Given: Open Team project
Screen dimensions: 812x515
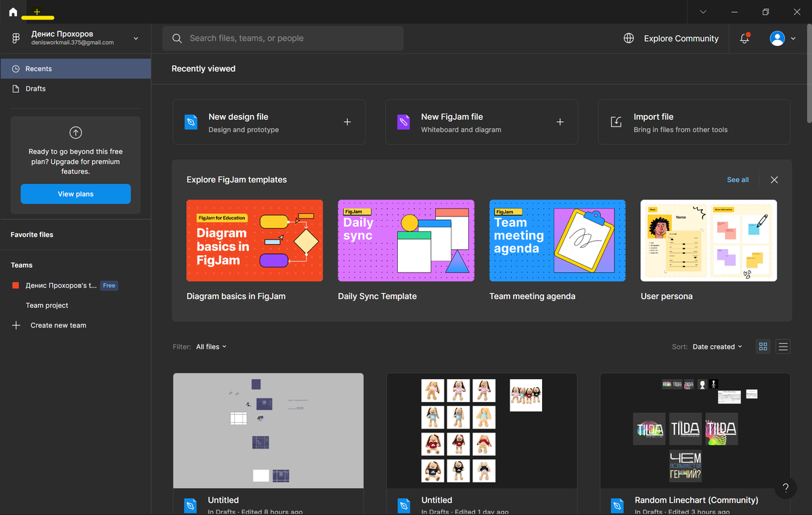Looking at the screenshot, I should pos(47,305).
